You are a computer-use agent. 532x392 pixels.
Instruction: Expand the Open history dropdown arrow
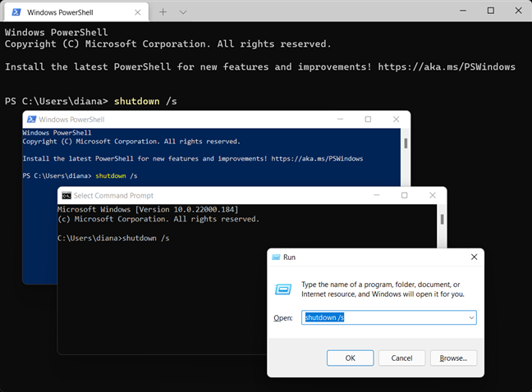(471, 317)
